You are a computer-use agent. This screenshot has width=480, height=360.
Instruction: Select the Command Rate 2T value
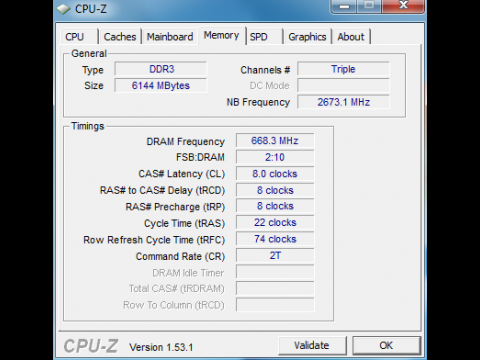(x=275, y=256)
